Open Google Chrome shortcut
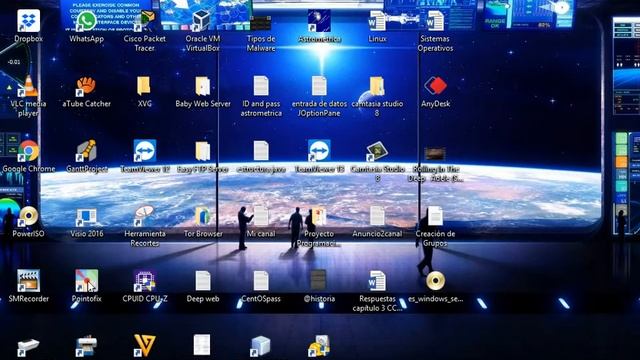 pos(28,156)
